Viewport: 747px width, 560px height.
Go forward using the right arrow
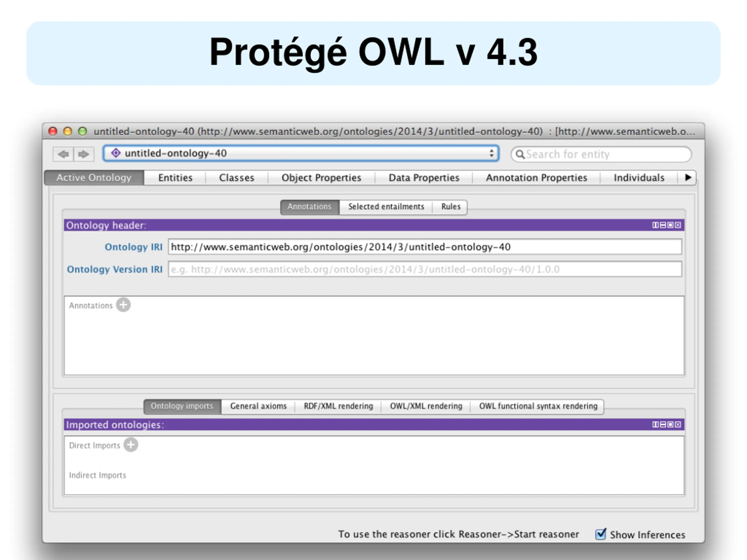point(84,154)
